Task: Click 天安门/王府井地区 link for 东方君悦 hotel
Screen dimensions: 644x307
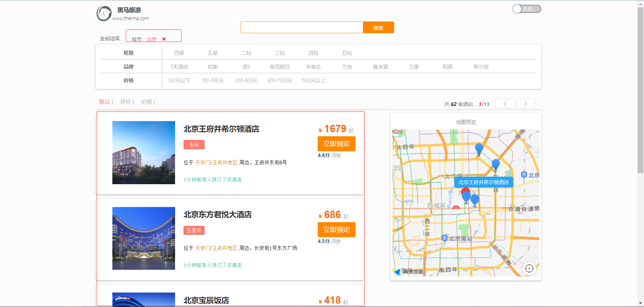Action: (x=216, y=248)
